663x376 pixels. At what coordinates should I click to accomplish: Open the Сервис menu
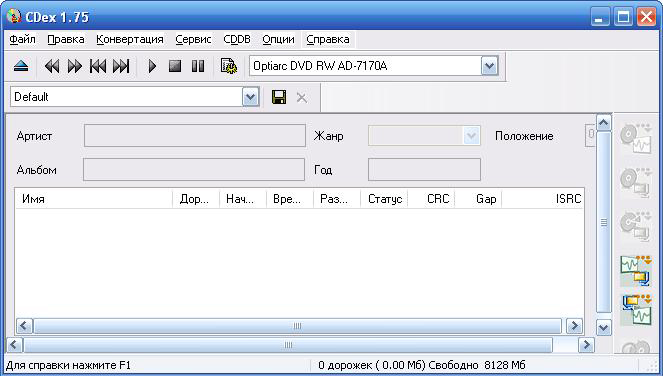[x=193, y=39]
